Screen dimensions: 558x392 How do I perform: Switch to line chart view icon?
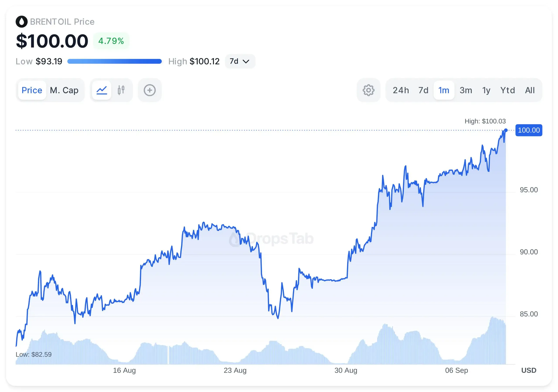tap(102, 90)
